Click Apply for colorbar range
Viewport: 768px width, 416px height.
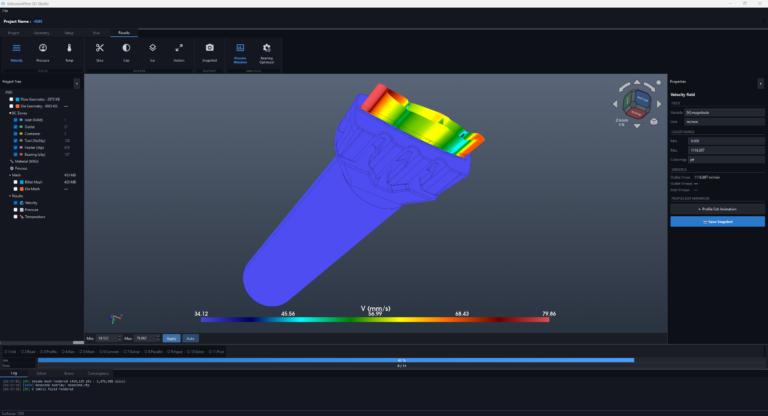tap(171, 338)
